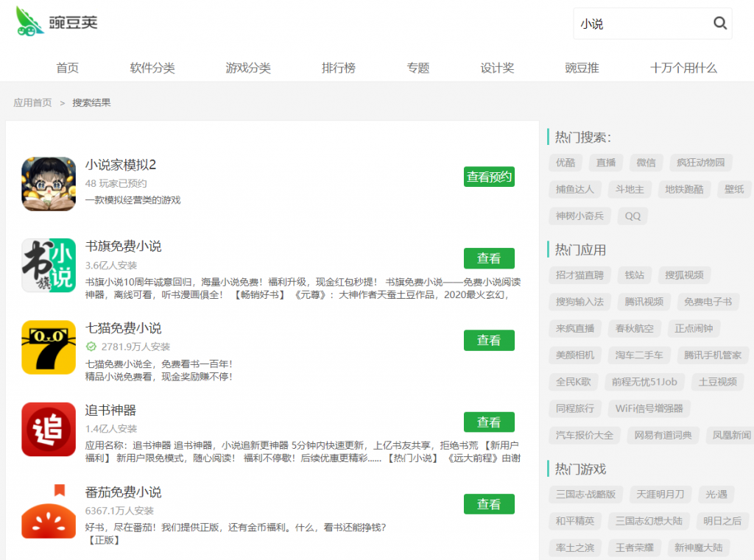The width and height of the screenshot is (754, 560).
Task: Open the 书旗免费小说 app icon
Action: [49, 266]
